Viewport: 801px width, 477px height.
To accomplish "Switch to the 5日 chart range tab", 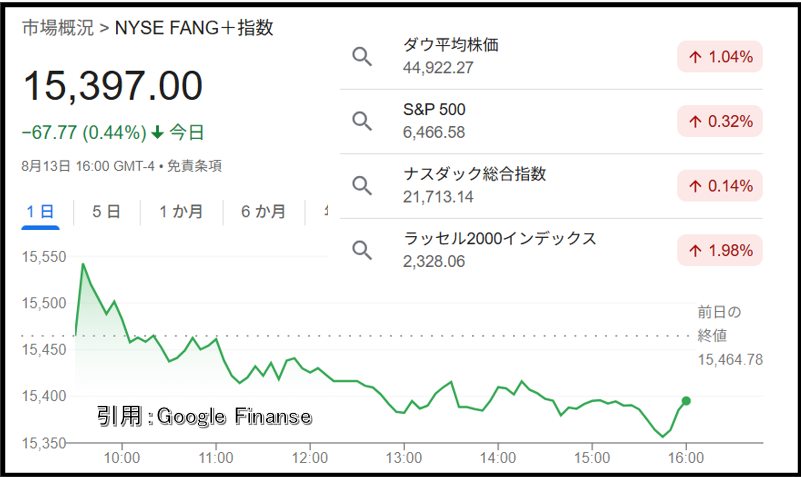I will point(106,212).
